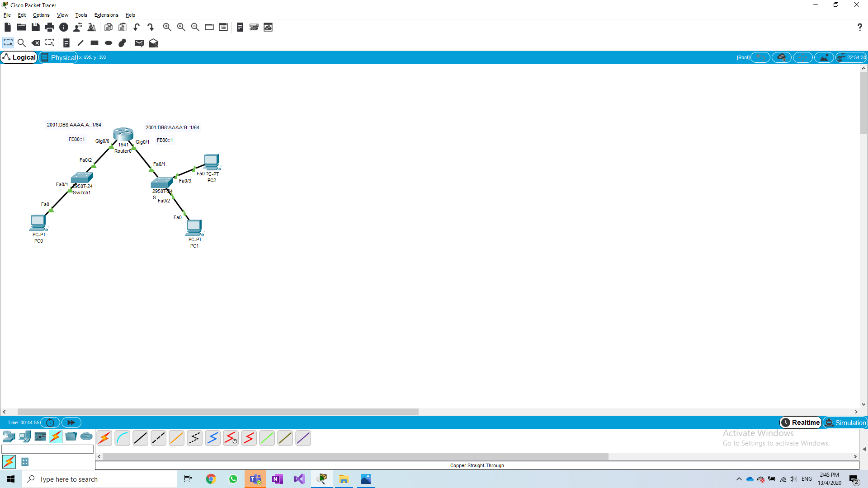Viewport: 868px width, 488px height.
Task: Open the Network Information icon
Action: coord(64,27)
